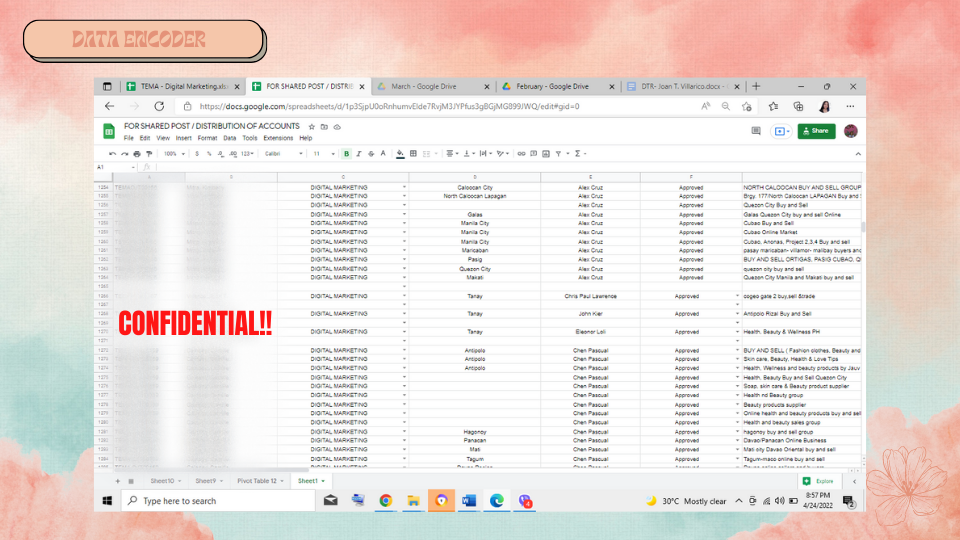Click the merge cells icon
The height and width of the screenshot is (540, 960).
(427, 154)
